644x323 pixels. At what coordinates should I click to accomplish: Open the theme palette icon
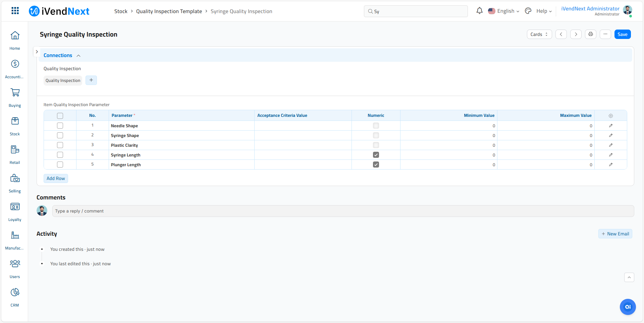[x=528, y=11]
